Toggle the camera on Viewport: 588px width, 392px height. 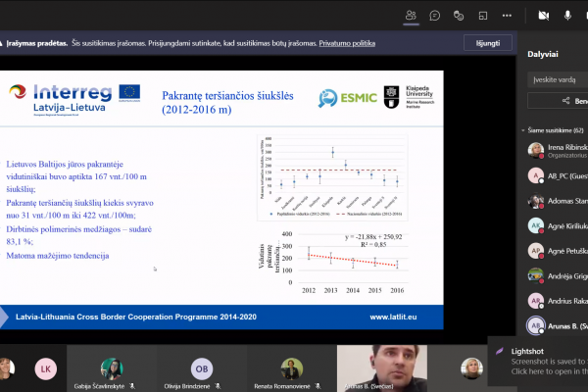point(543,16)
